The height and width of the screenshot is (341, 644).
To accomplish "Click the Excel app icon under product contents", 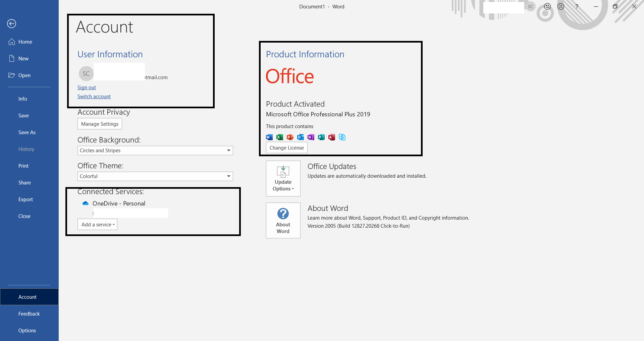I will point(279,137).
